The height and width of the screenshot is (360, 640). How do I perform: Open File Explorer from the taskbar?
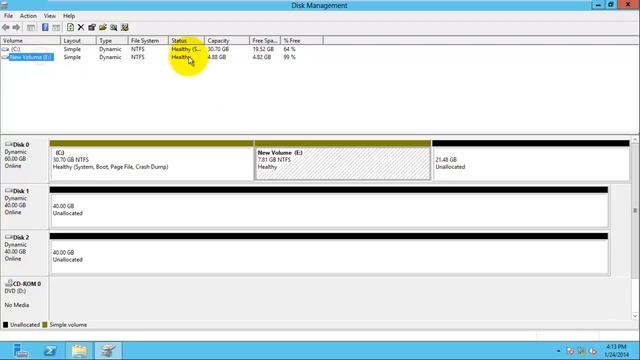click(80, 351)
